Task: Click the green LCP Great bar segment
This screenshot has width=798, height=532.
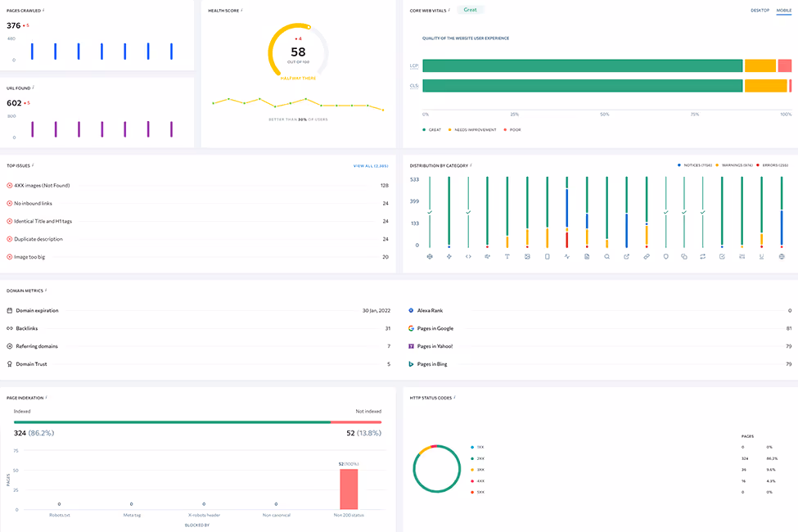Action: pos(583,65)
